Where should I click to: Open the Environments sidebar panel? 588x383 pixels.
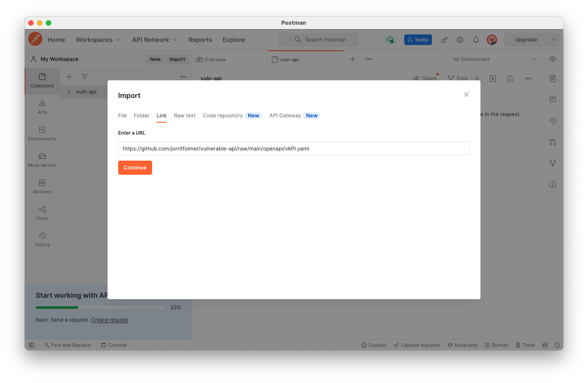click(x=42, y=134)
